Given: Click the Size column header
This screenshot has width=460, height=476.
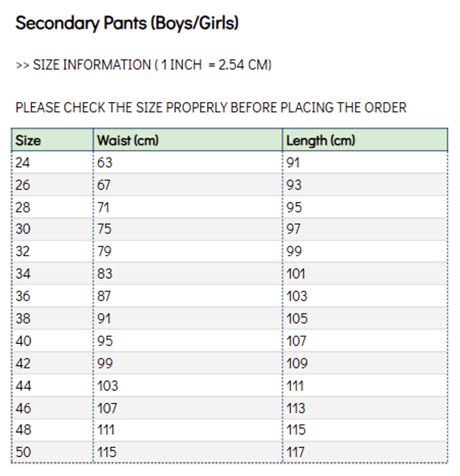Looking at the screenshot, I should tap(28, 141).
